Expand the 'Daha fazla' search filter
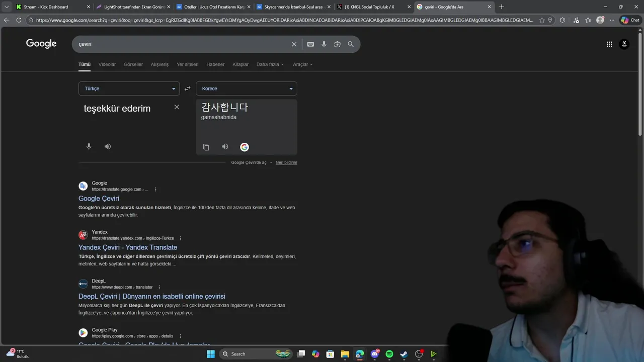 [270, 64]
